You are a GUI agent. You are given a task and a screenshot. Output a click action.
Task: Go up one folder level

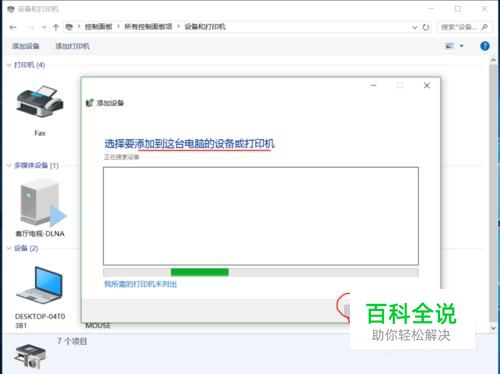tap(56, 27)
